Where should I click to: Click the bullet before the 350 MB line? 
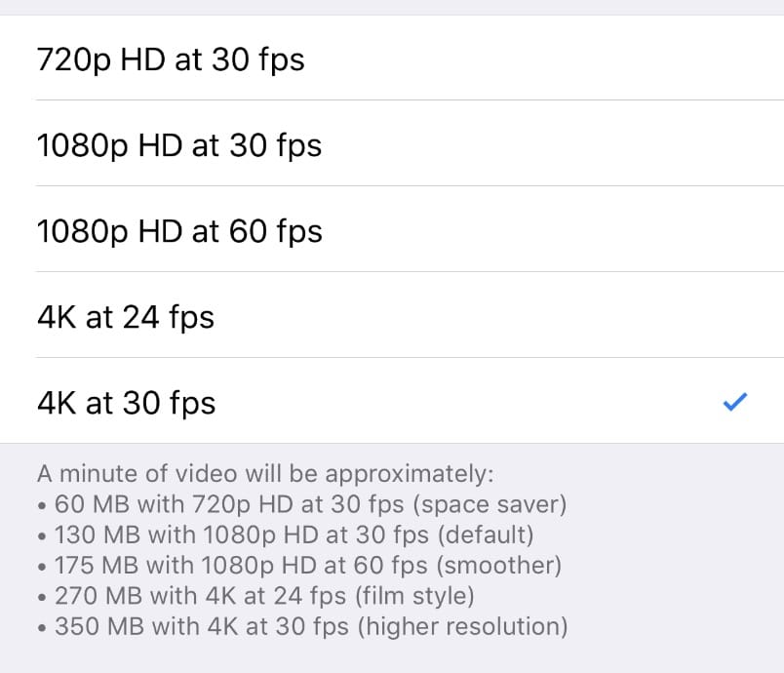(x=43, y=626)
